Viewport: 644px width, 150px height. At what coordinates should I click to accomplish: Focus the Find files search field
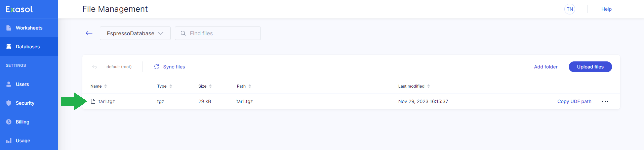tap(222, 33)
